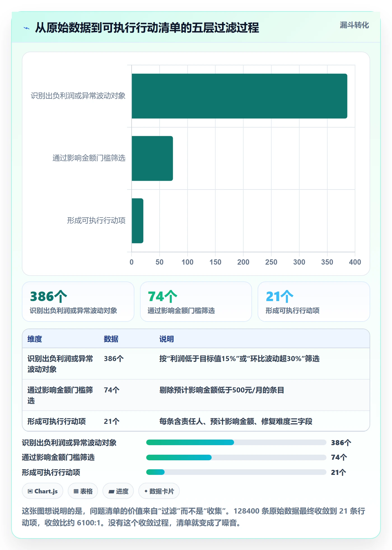The image size is (392, 550).
Task: Click the x-axis tick label 200
Action: 243,262
